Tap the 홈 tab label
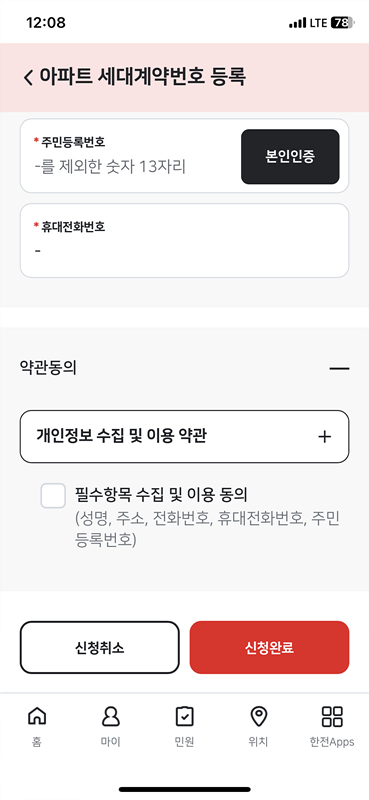The image size is (369, 800). click(x=37, y=742)
